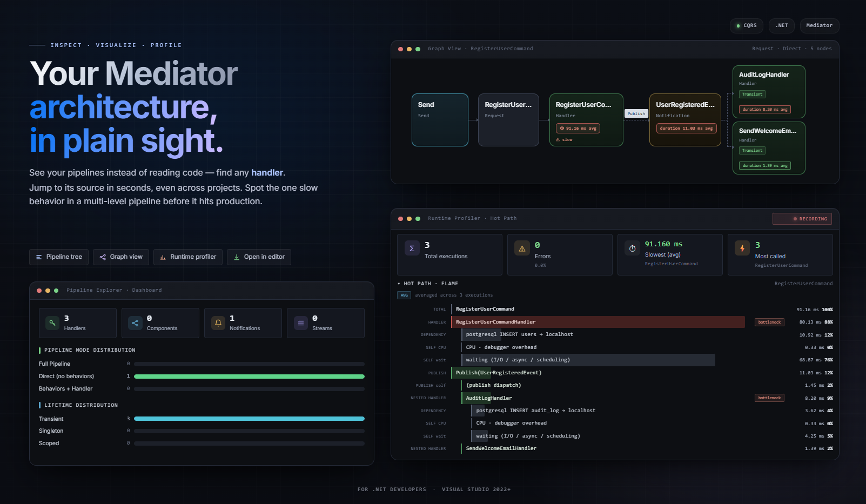Screen dimensions: 866x504
Task: Click the Mediator tag pill
Action: pos(820,25)
